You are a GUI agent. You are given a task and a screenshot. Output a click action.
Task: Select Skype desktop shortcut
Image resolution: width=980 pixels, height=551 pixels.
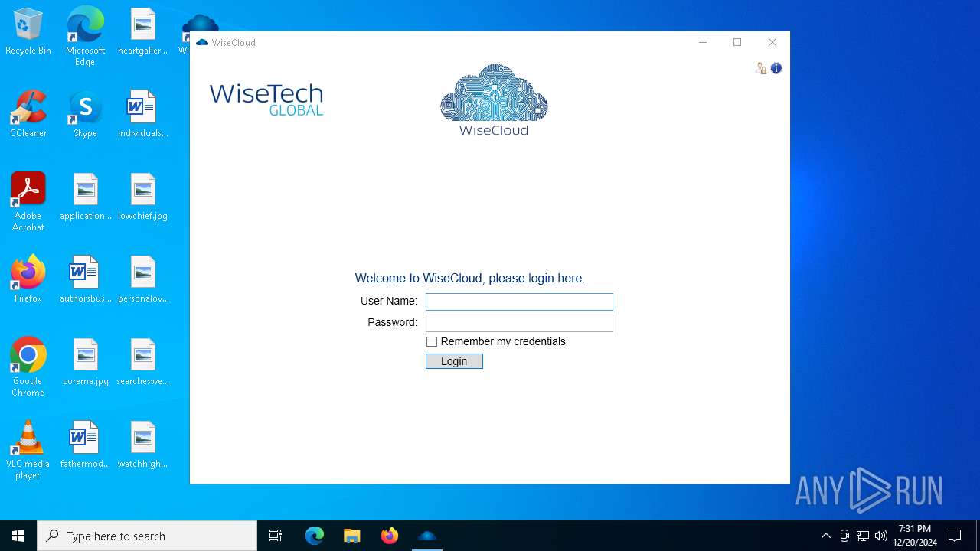[85, 115]
